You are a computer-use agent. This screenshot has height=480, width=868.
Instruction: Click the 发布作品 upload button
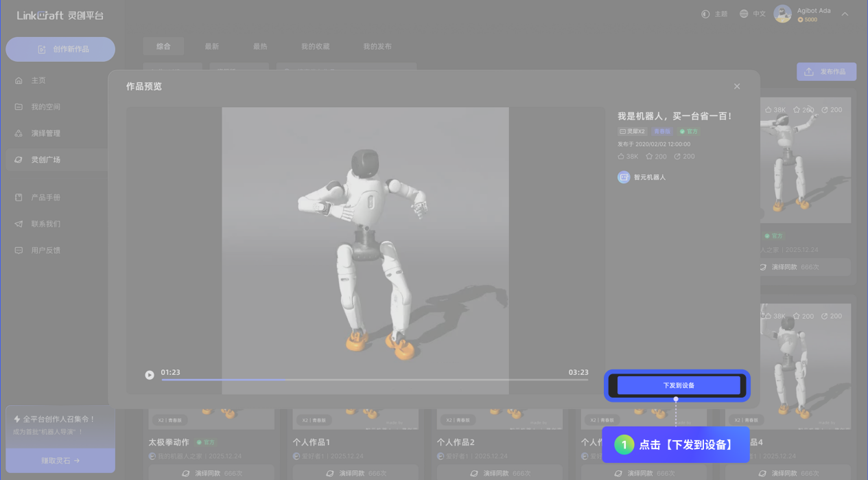tap(826, 71)
